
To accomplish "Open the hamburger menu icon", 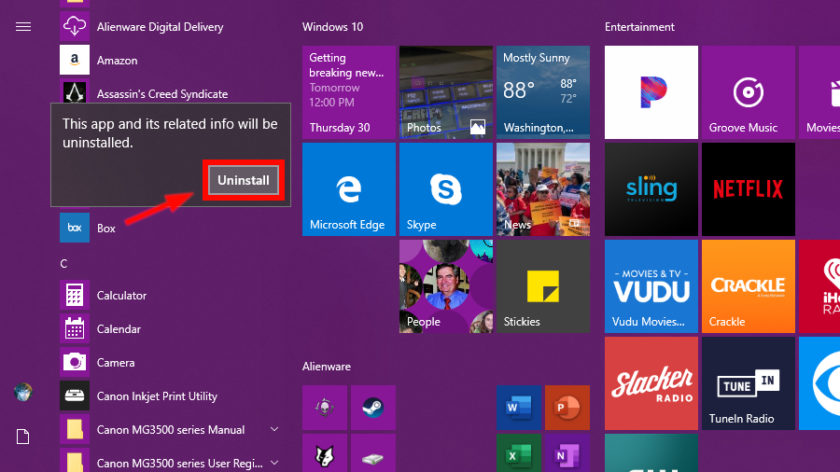I will pos(23,27).
